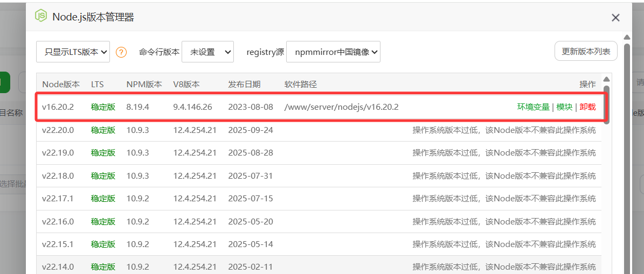
Task: Click the 软件路径 column header
Action: click(301, 85)
